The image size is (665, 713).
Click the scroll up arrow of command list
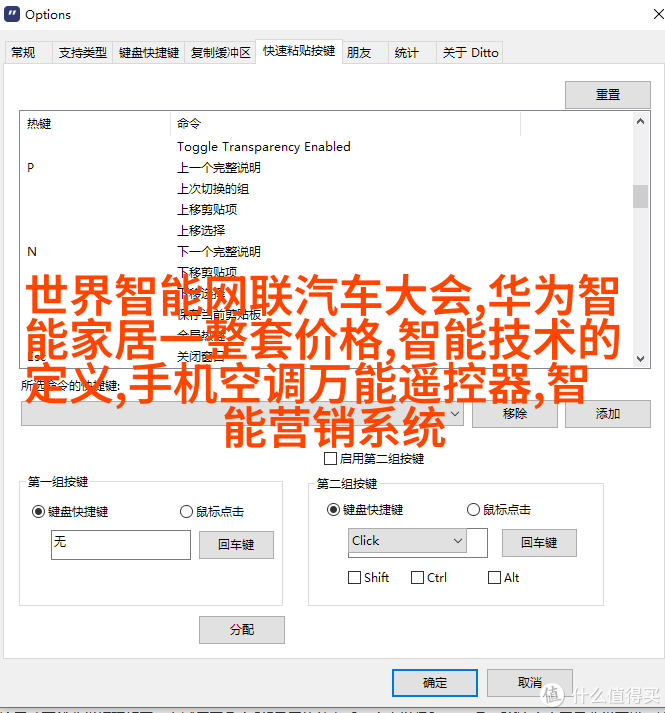[x=640, y=121]
